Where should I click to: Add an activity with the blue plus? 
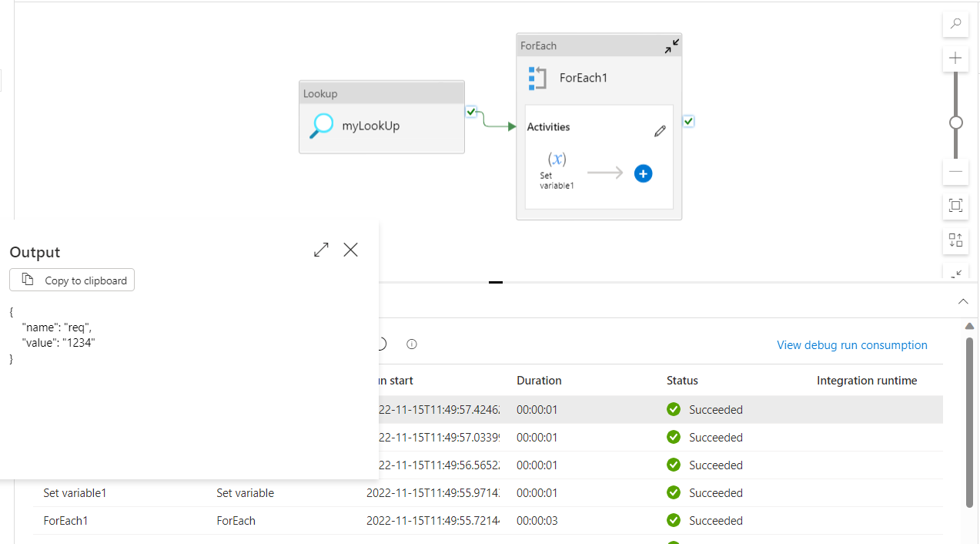(644, 173)
